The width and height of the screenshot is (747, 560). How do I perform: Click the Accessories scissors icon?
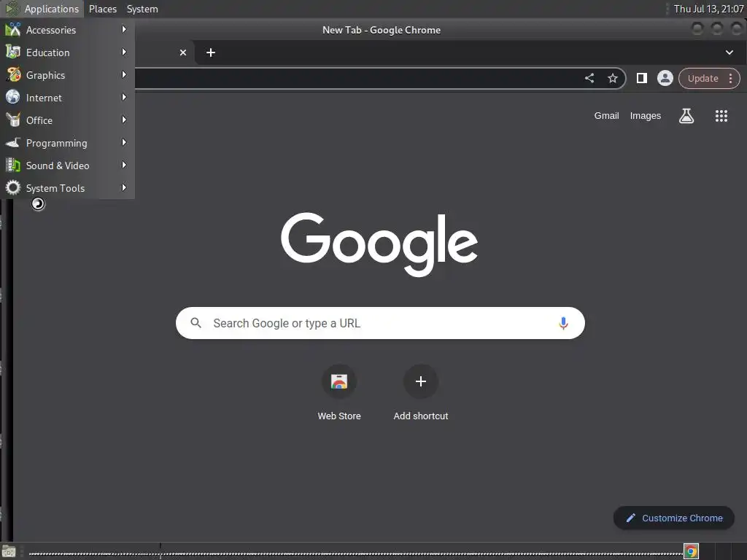(13, 29)
